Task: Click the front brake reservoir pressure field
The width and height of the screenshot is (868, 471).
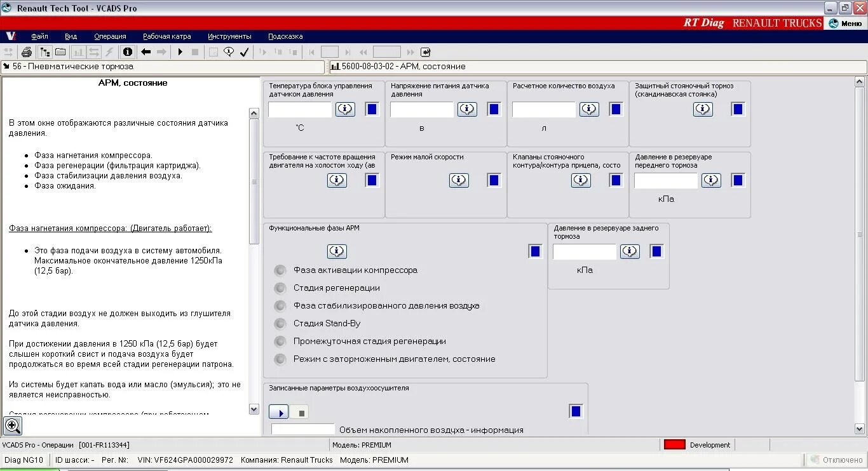Action: pos(666,181)
